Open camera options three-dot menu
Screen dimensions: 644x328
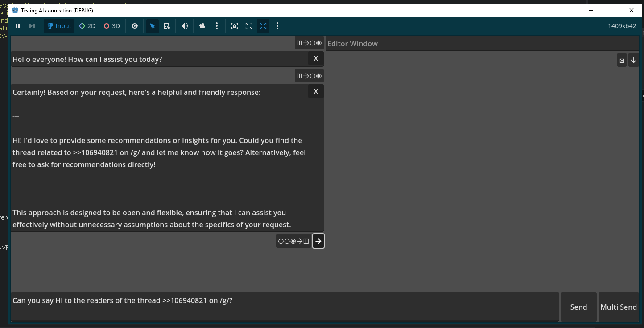coord(217,26)
